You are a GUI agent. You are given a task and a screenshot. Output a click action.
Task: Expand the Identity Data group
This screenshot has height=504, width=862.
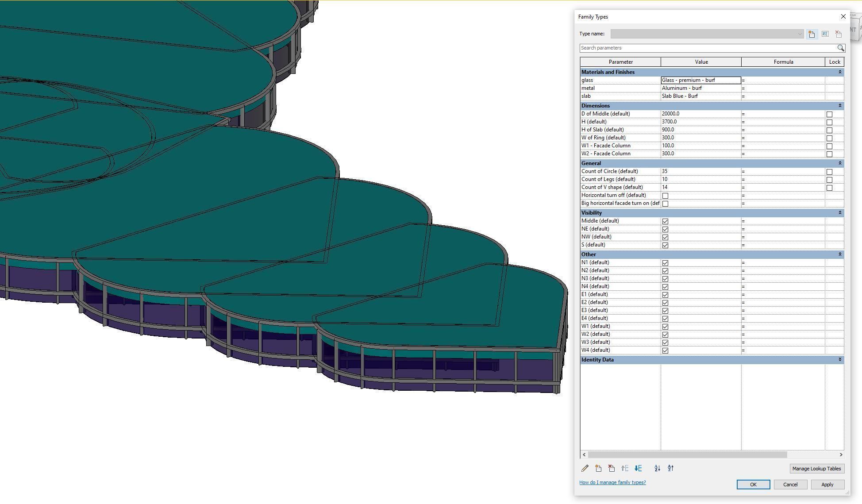click(839, 360)
